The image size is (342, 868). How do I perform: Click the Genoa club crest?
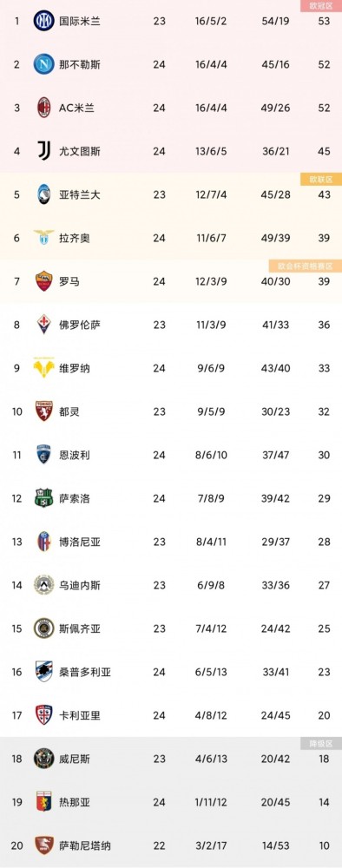tap(43, 801)
